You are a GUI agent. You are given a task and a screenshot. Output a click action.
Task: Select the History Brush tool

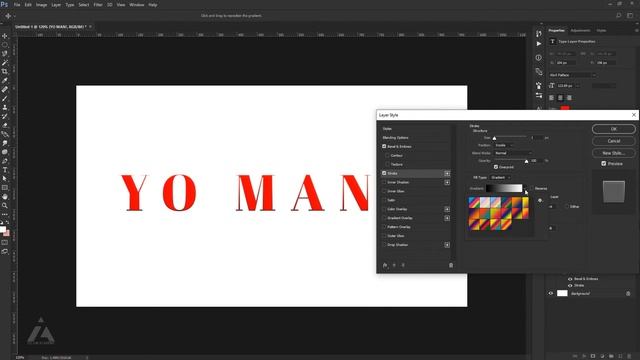pyautogui.click(x=4, y=117)
